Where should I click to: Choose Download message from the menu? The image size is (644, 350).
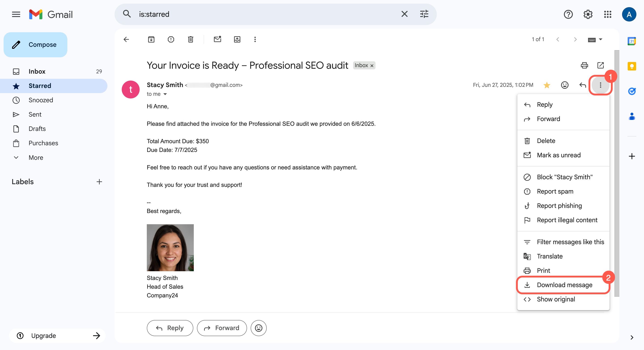point(564,285)
